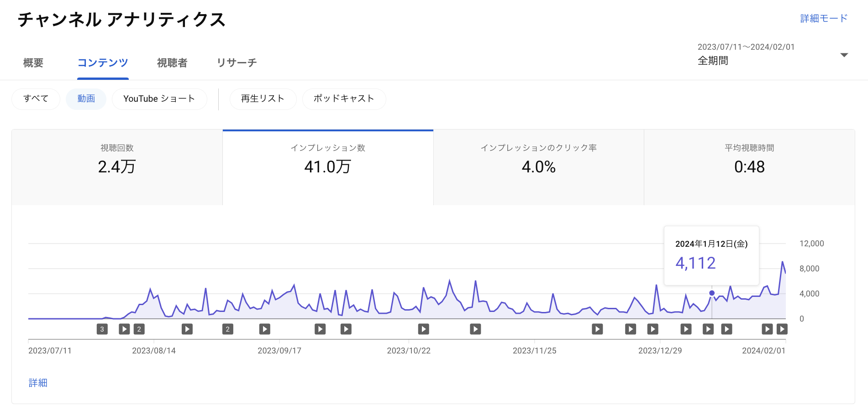Image resolution: width=868 pixels, height=410 pixels.
Task: Click the 2023/12/29 axis date label
Action: pyautogui.click(x=660, y=351)
